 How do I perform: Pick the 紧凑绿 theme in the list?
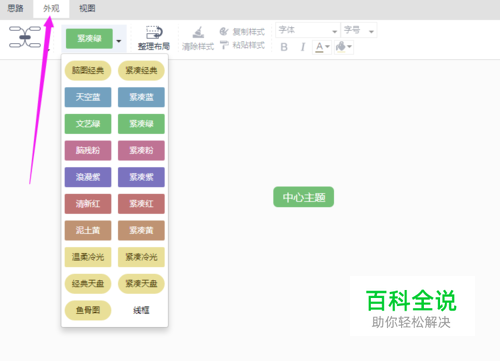[x=141, y=124]
